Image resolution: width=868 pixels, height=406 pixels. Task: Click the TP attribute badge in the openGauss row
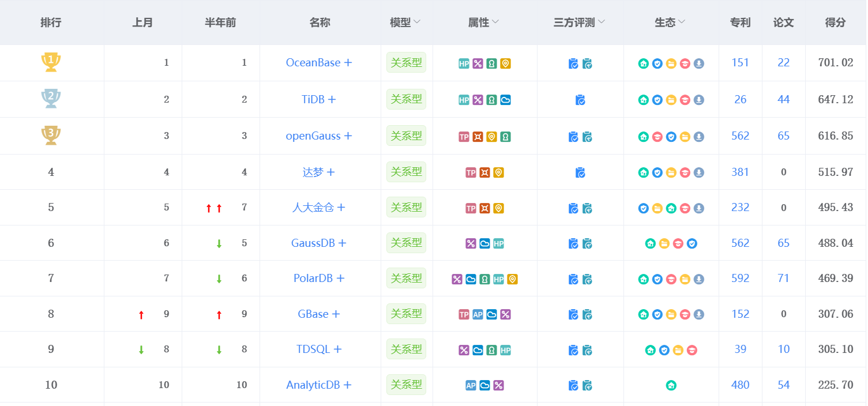[464, 137]
